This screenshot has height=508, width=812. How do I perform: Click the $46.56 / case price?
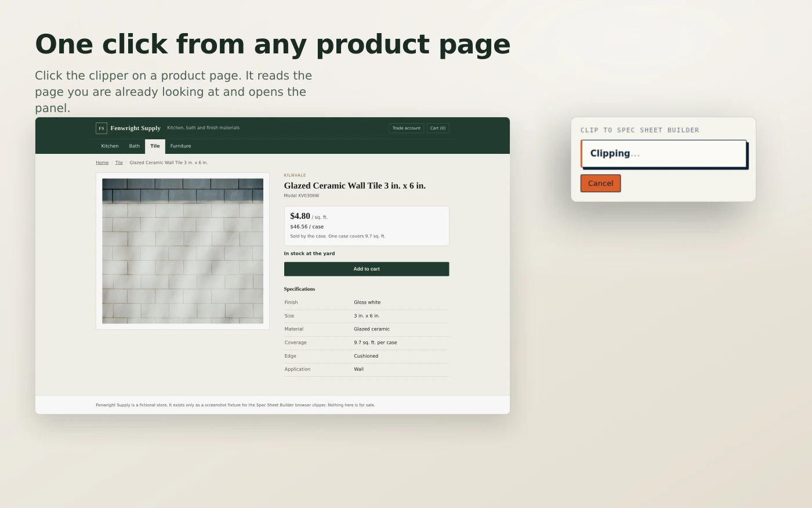307,227
